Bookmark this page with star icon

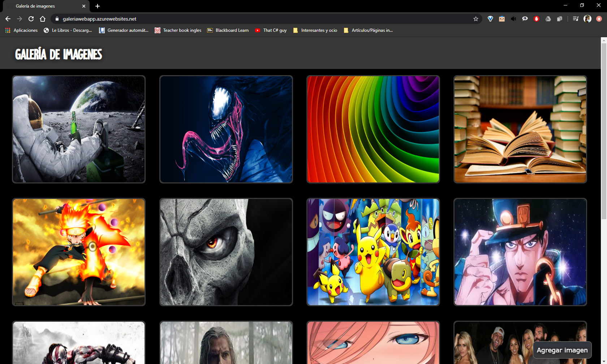476,19
